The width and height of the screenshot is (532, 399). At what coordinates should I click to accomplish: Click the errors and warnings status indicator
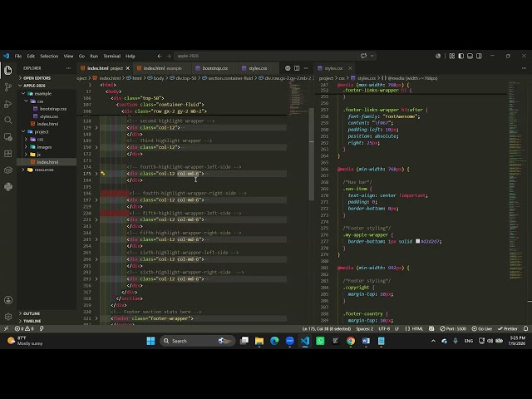[x=24, y=328]
